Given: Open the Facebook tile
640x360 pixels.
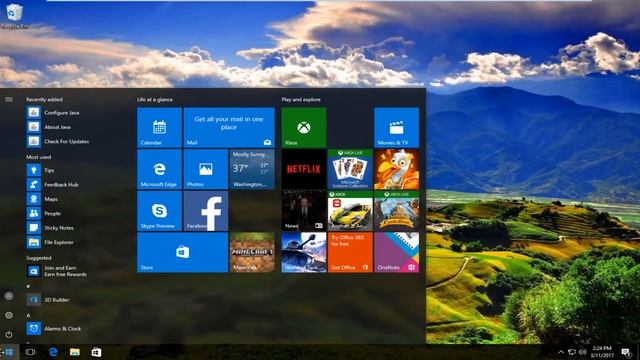Looking at the screenshot, I should pyautogui.click(x=206, y=211).
